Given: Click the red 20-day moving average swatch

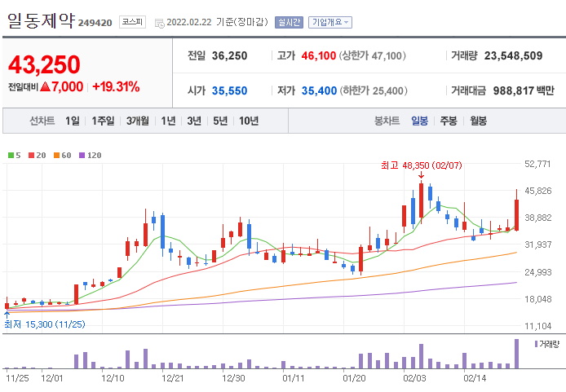Looking at the screenshot, I should tap(32, 156).
